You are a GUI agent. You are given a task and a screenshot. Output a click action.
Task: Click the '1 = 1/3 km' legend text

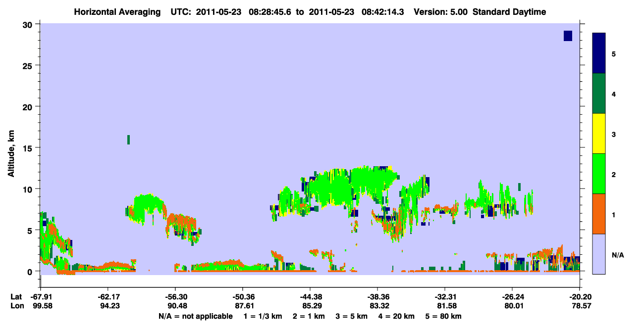click(263, 316)
